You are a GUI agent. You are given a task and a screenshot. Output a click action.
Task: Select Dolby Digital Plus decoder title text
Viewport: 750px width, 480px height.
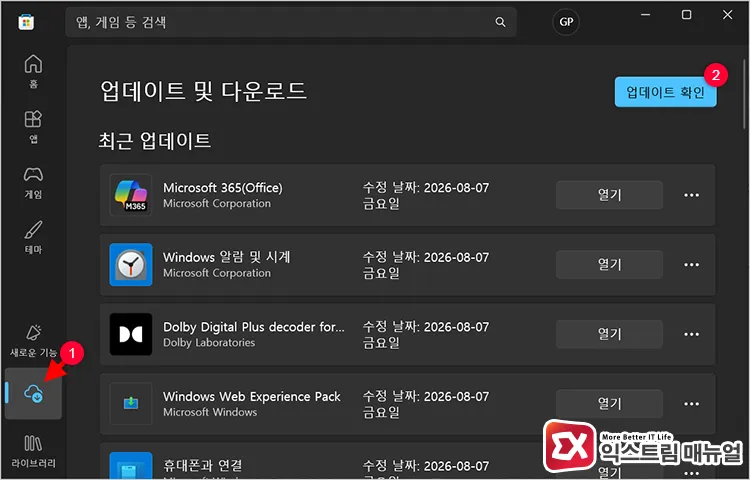click(x=254, y=327)
